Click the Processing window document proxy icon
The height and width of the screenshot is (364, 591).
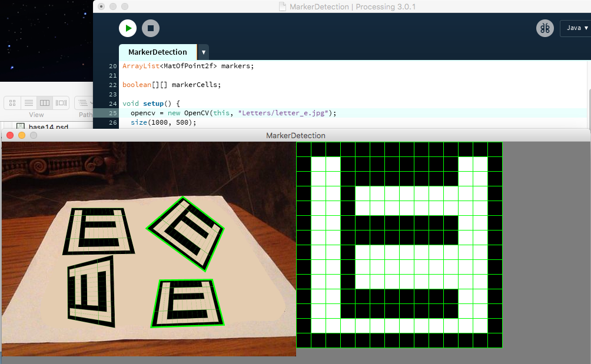click(x=283, y=6)
